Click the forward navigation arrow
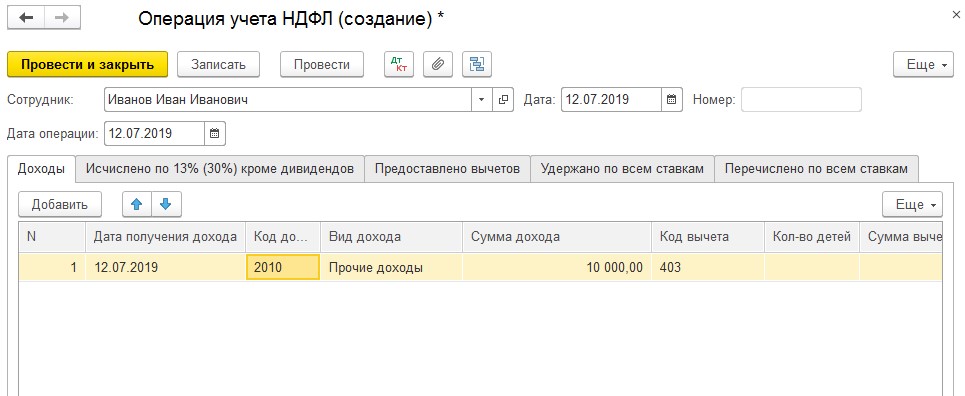Viewport: 965px width, 396px height. tap(62, 18)
